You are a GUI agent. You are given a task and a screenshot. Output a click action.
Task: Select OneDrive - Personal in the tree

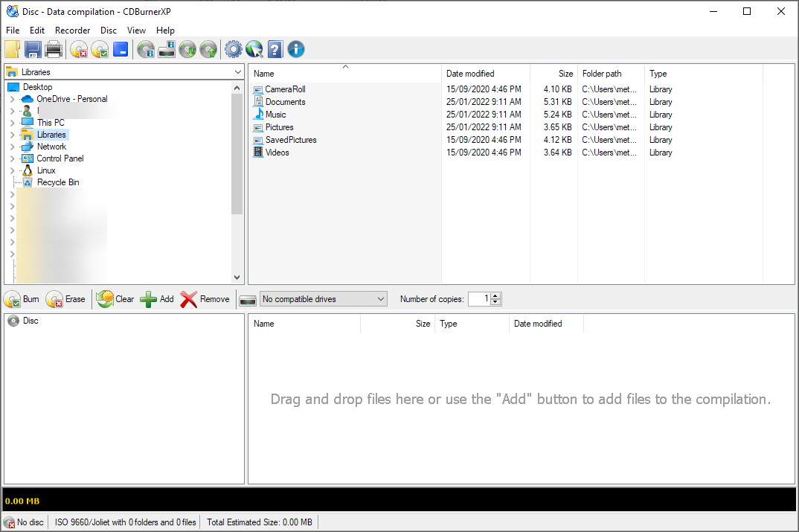pos(72,99)
